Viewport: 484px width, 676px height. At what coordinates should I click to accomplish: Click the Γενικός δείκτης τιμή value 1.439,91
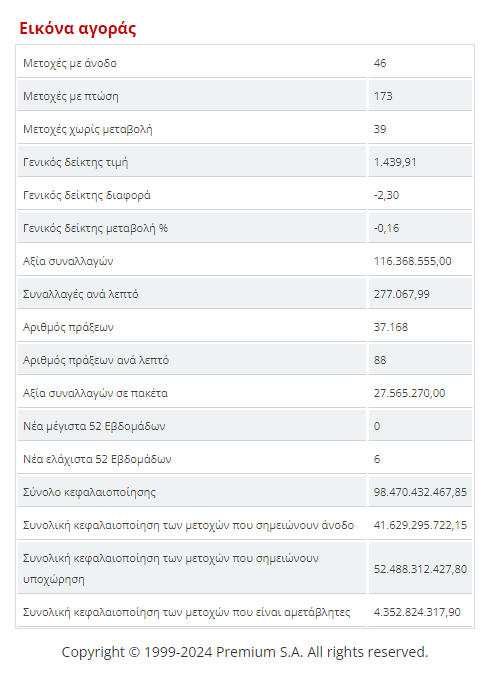click(x=395, y=162)
